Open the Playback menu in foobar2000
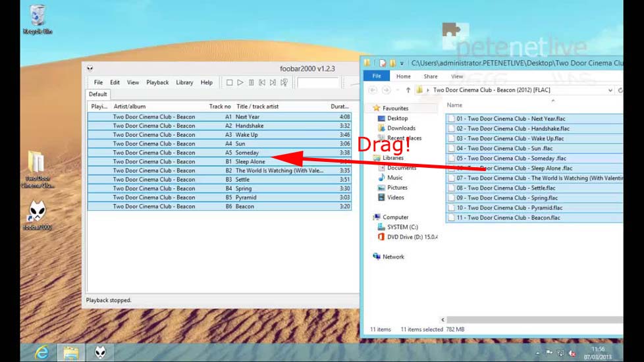This screenshot has width=644, height=362. point(157,82)
